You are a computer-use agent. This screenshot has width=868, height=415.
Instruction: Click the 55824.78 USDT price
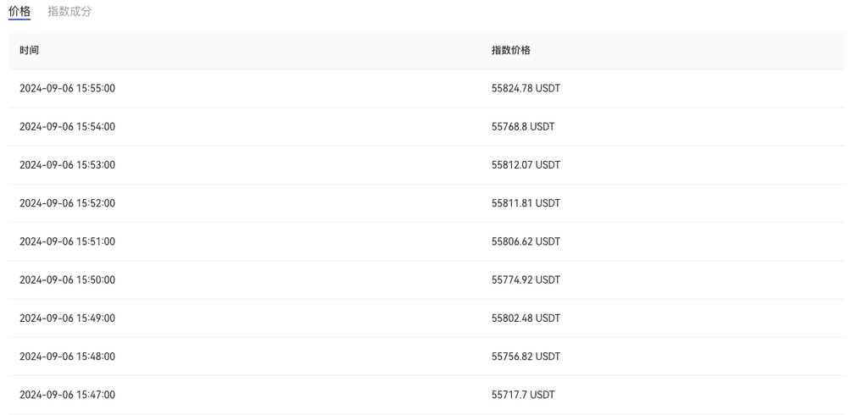[526, 88]
